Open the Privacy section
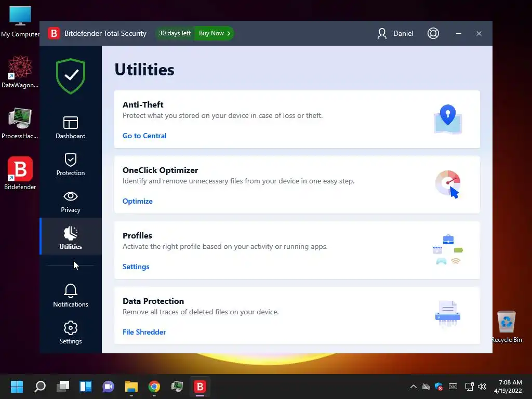 (71, 202)
